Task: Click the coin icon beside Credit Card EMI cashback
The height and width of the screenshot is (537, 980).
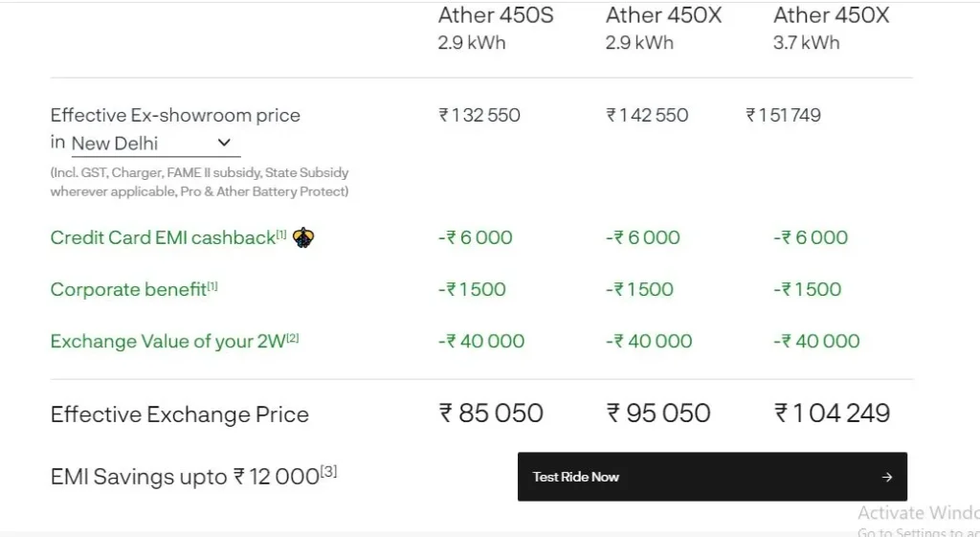Action: point(303,237)
